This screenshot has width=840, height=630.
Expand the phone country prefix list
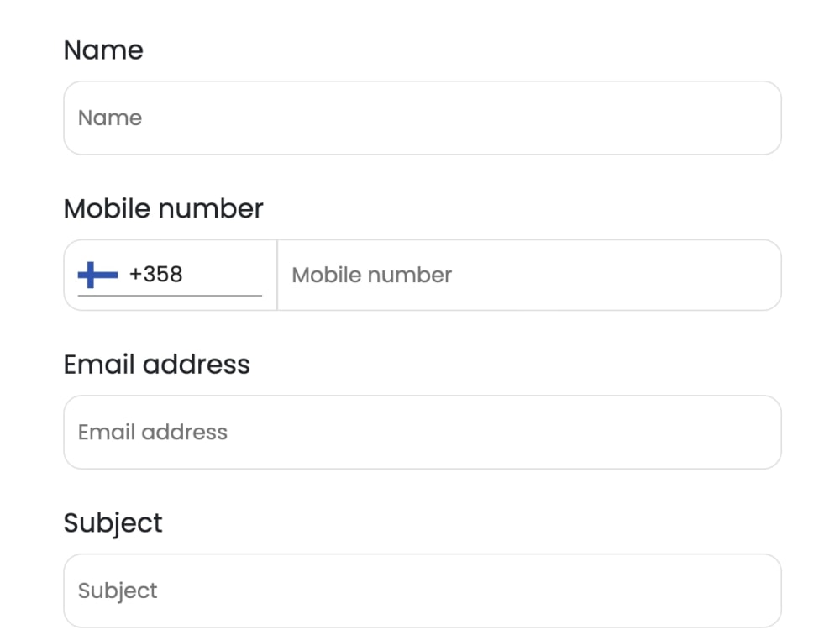pos(170,275)
